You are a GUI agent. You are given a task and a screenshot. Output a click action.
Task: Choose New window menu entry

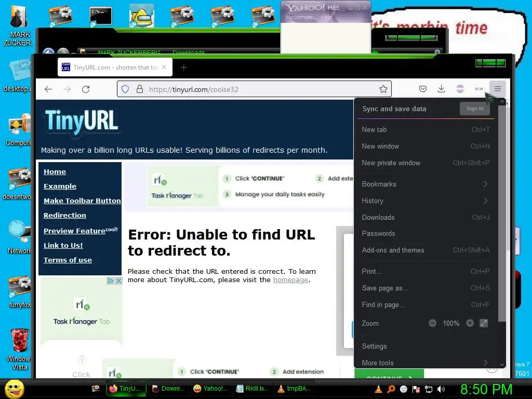(425, 146)
